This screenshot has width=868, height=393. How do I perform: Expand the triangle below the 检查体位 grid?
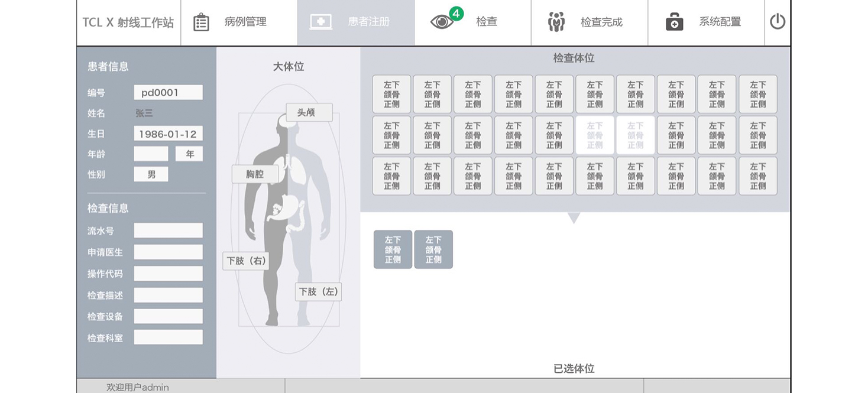tap(572, 218)
